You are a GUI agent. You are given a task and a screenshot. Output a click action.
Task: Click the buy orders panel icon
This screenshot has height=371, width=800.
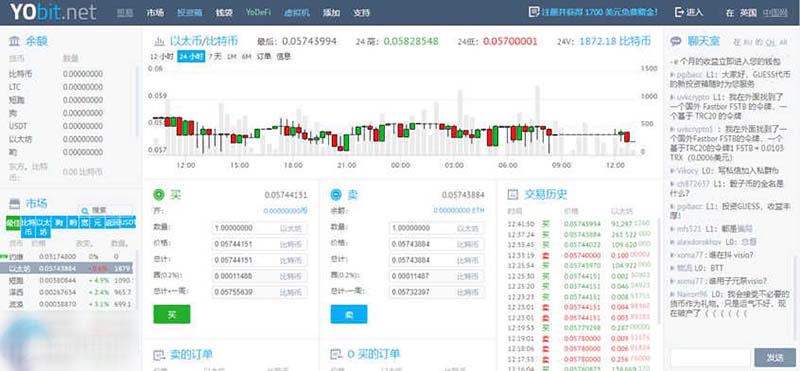336,354
